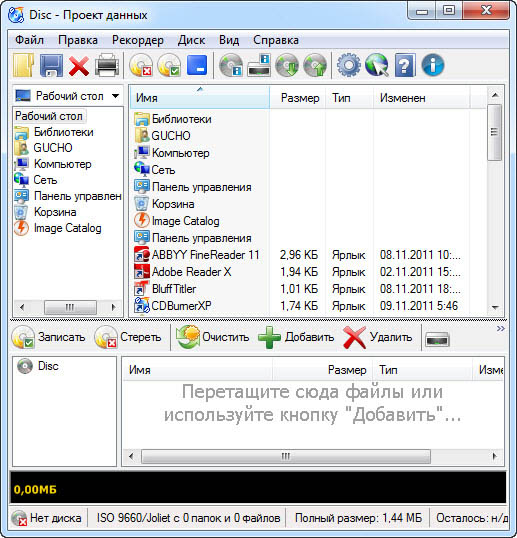Click disc with green down arrow icon
Viewport: 517px width, 538px height.
coord(287,65)
